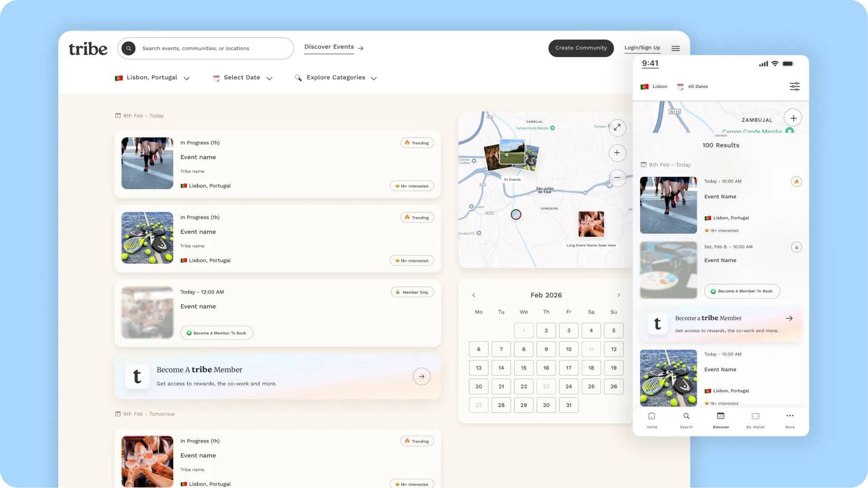The image size is (868, 488).
Task: Click the tribe 't' logo in membership banner
Action: (137, 376)
